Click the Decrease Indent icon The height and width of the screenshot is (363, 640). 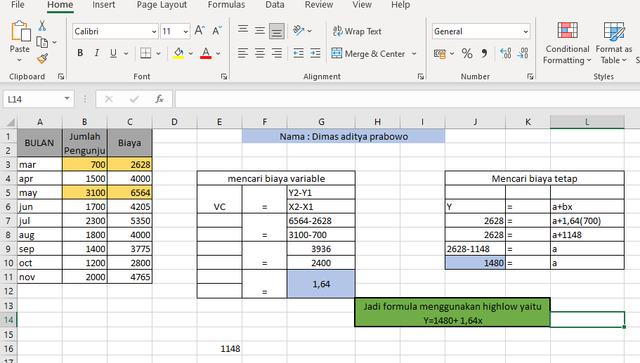click(298, 53)
